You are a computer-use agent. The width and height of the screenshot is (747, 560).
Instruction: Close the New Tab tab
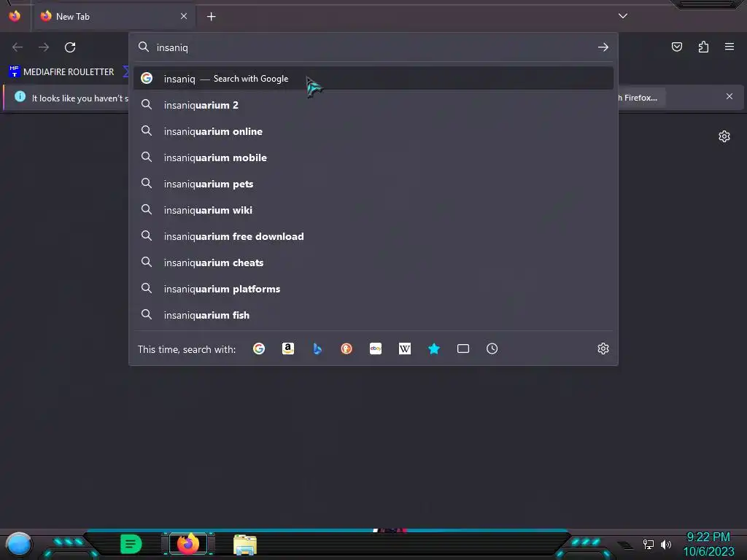point(184,16)
